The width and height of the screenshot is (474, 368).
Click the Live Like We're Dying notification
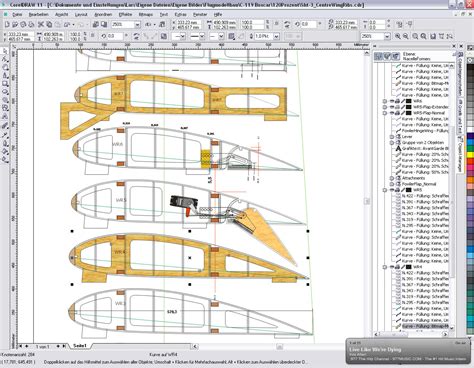coord(408,352)
